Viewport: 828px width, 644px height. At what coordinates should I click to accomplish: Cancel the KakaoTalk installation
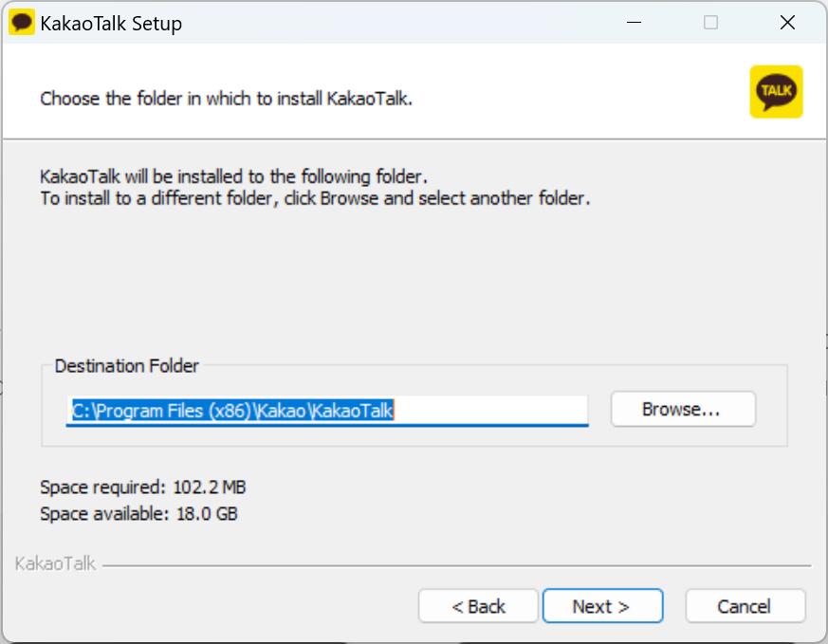coord(745,606)
